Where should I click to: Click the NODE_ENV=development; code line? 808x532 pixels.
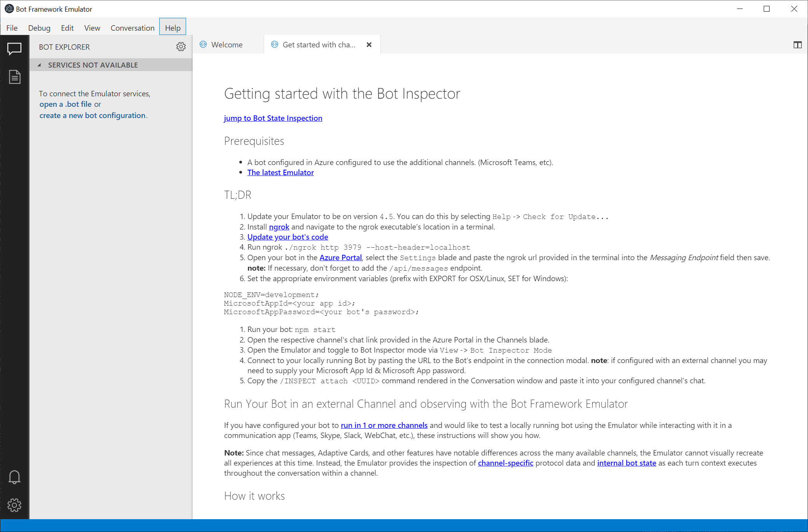point(271,295)
